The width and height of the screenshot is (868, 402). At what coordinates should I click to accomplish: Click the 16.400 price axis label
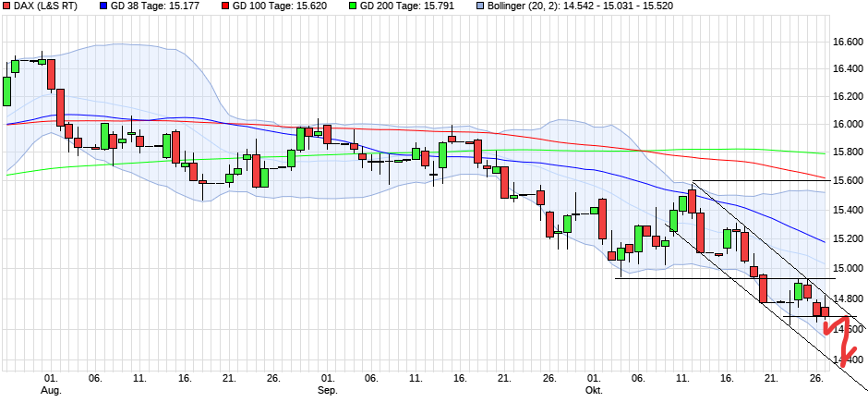point(847,69)
